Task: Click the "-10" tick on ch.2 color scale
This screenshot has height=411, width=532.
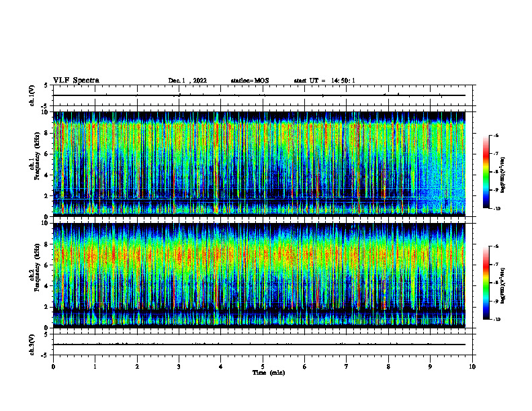Action: (x=497, y=320)
